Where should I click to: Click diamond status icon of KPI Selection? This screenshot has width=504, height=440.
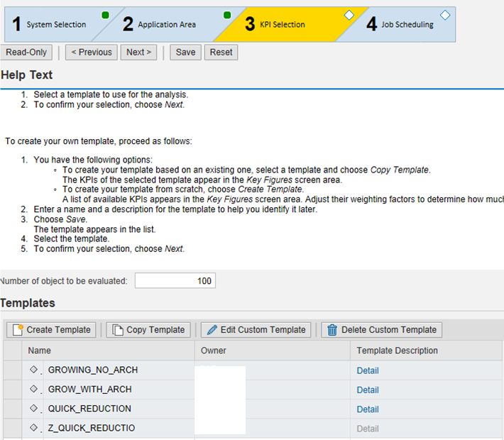[x=349, y=15]
